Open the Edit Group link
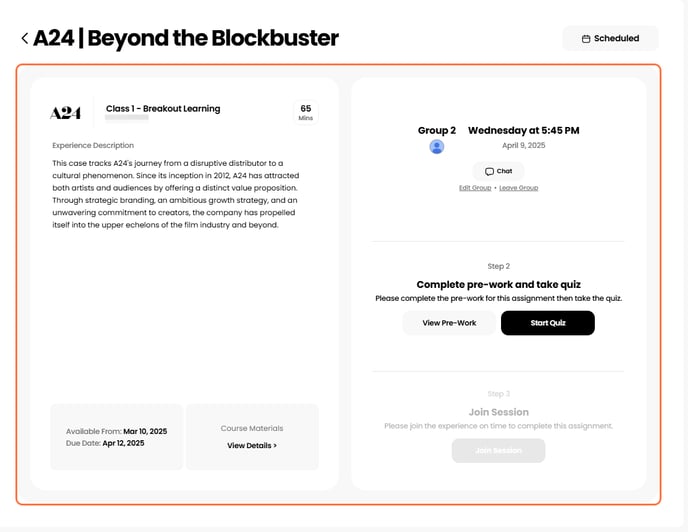 (x=475, y=188)
